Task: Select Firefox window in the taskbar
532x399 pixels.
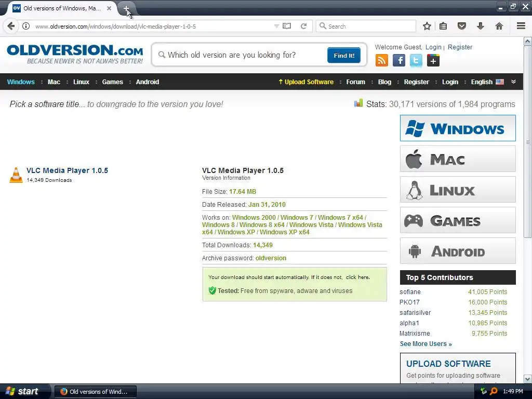Action: tap(96, 392)
